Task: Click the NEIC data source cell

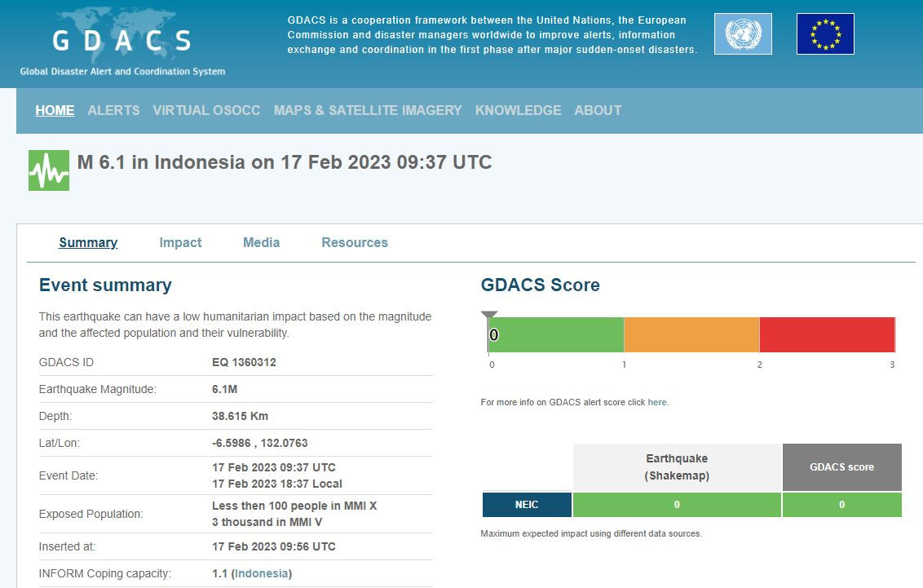Action: (527, 505)
